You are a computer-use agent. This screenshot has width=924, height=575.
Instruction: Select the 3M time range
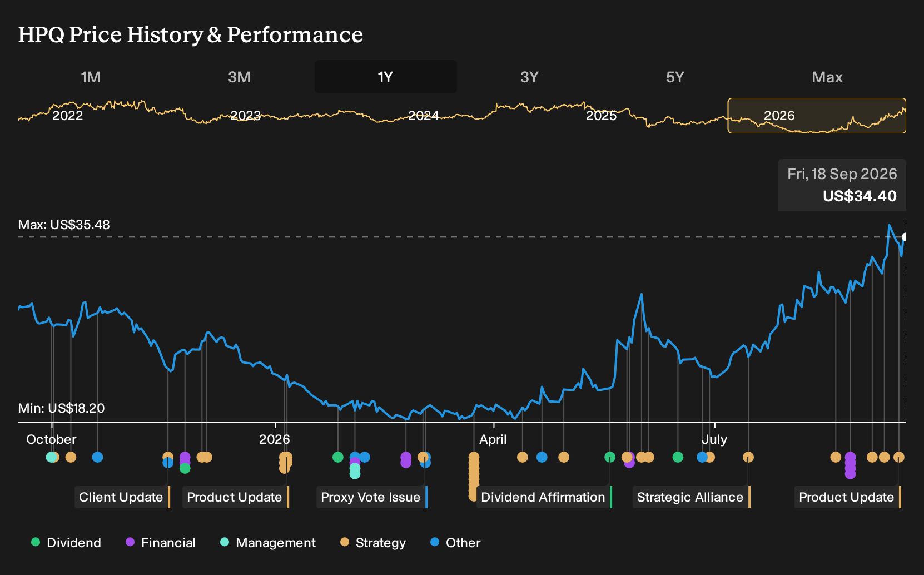pos(239,77)
